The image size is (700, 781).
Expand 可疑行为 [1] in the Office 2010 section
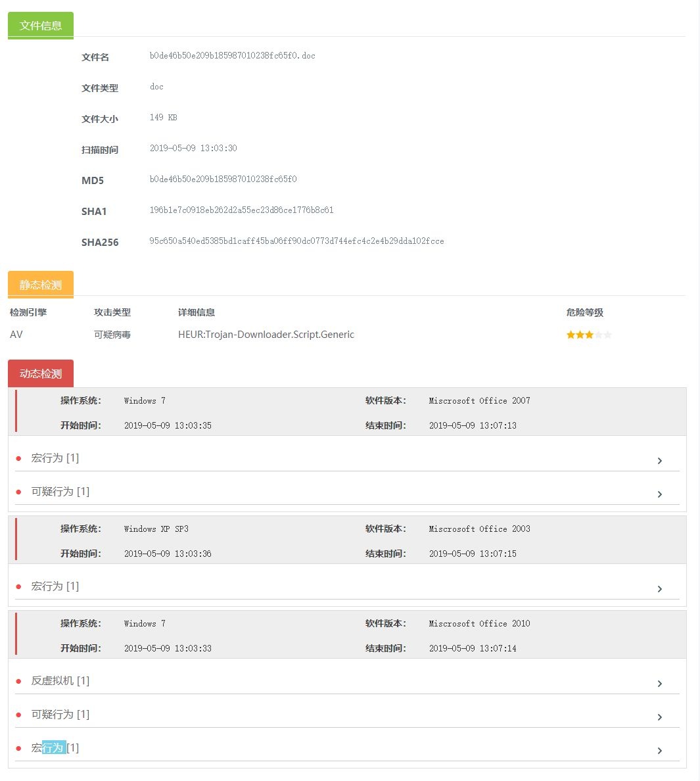60,715
